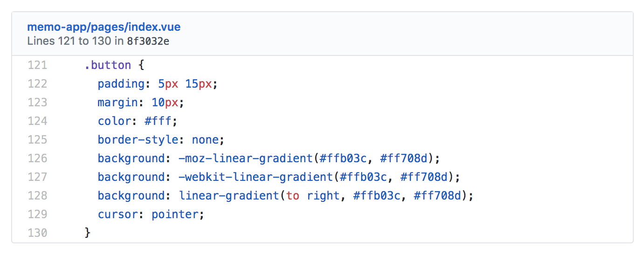Click the 8f3032e commit hash

[148, 41]
